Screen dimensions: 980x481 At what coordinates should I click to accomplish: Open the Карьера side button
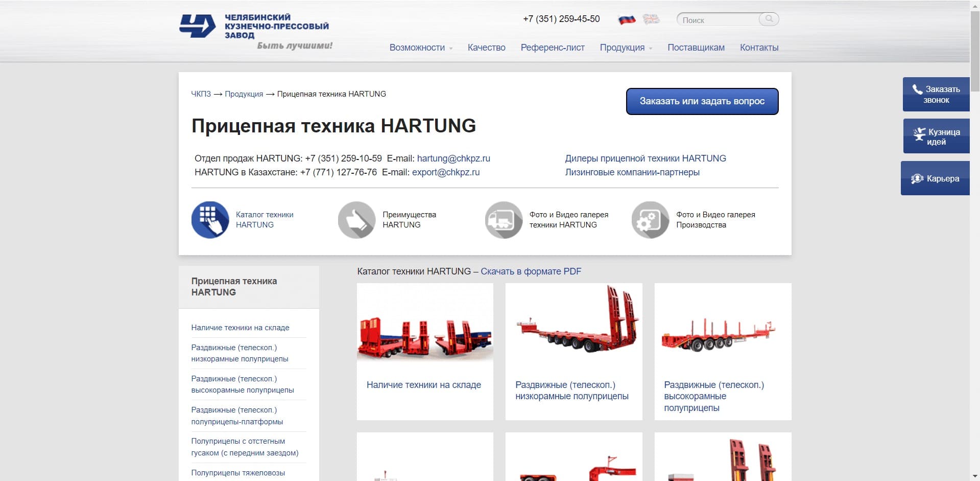(x=935, y=178)
